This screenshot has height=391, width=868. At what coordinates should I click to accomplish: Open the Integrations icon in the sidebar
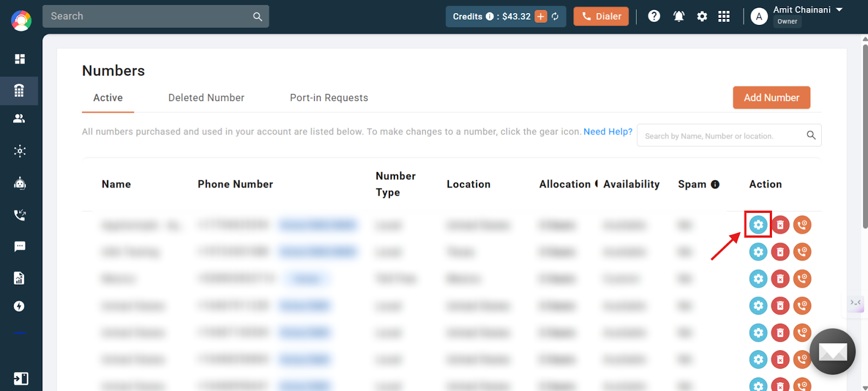point(20,151)
